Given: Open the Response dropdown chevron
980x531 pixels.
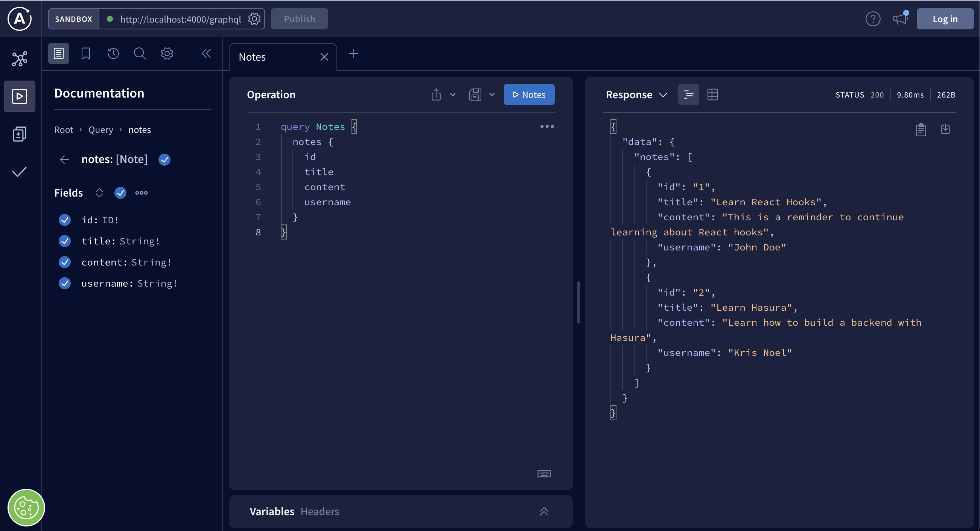Looking at the screenshot, I should coord(663,95).
